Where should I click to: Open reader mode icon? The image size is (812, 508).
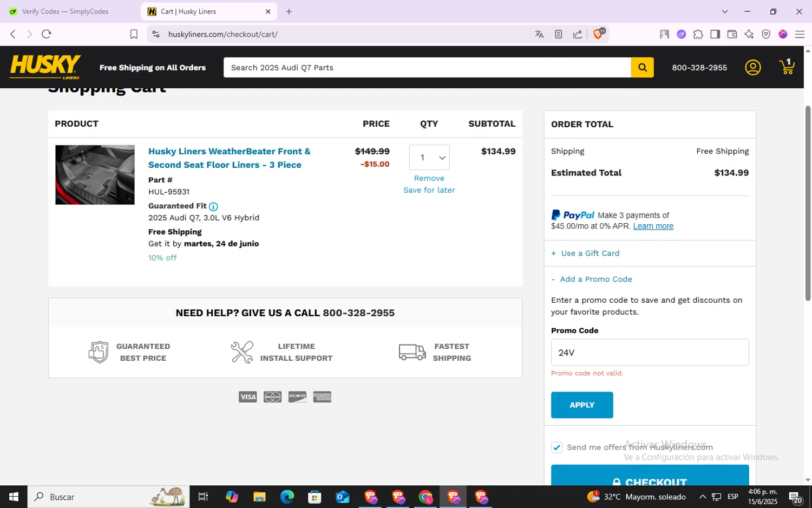click(x=559, y=34)
